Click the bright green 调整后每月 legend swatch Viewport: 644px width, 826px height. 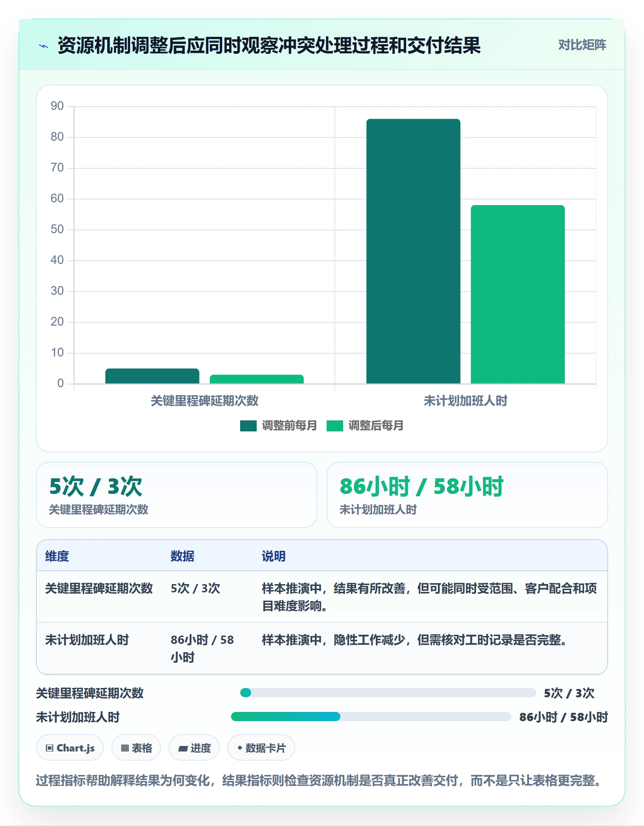click(x=335, y=426)
